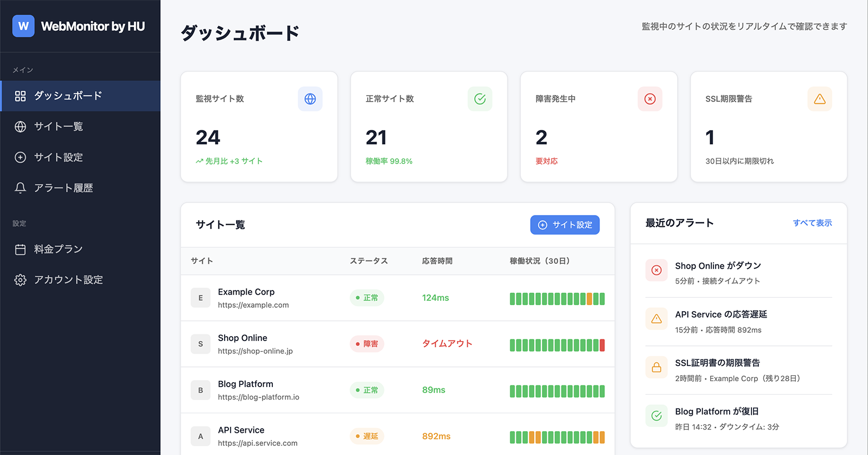The height and width of the screenshot is (455, 868).
Task: Click the S avatar for Shop Online
Action: click(201, 344)
